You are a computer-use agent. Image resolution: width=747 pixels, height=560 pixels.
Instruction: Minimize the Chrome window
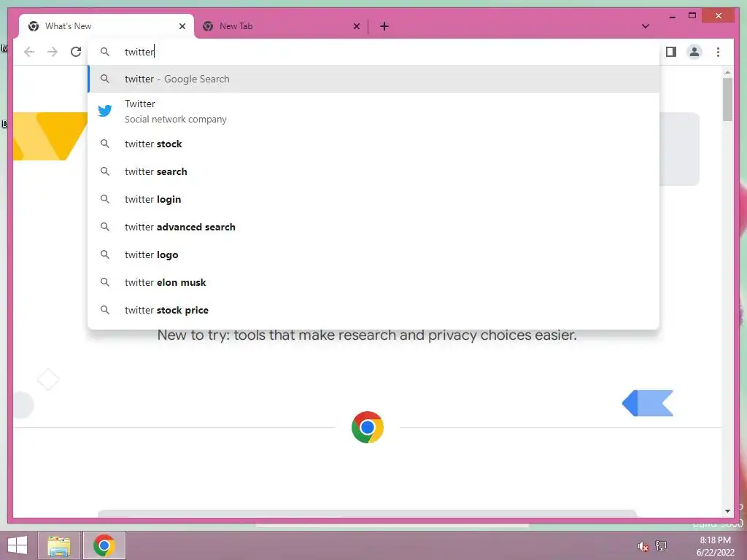tap(672, 16)
